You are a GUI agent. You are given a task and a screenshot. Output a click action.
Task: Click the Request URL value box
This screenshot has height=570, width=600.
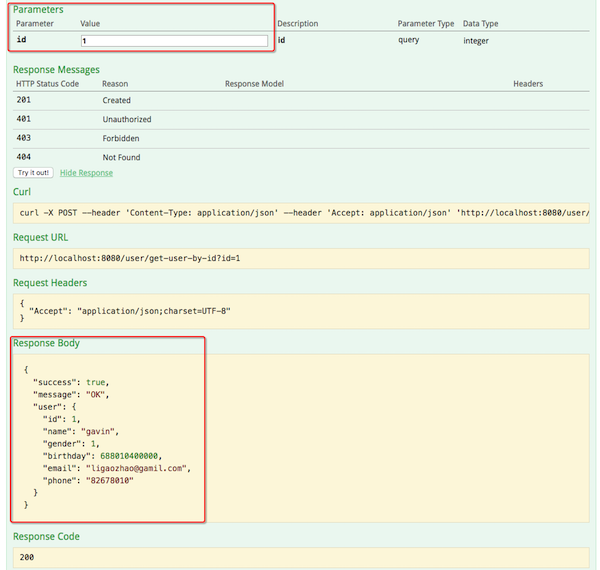click(x=301, y=258)
